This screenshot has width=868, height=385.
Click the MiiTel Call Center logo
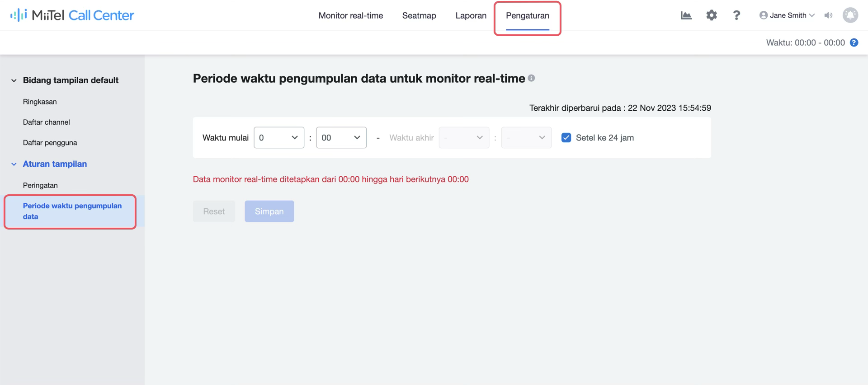click(x=72, y=15)
